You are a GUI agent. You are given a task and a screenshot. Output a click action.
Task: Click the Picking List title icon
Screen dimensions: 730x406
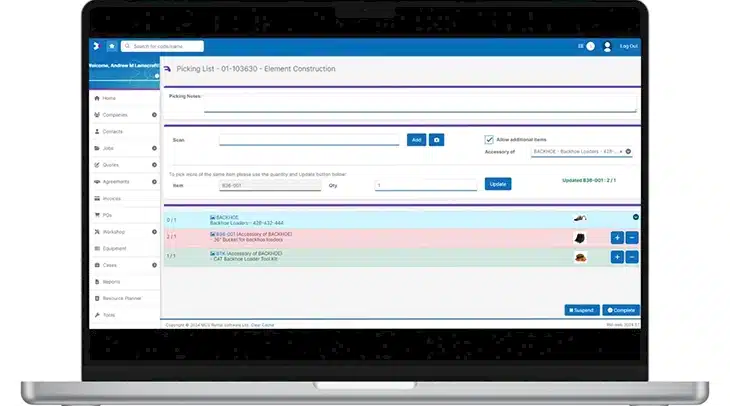pyautogui.click(x=168, y=69)
